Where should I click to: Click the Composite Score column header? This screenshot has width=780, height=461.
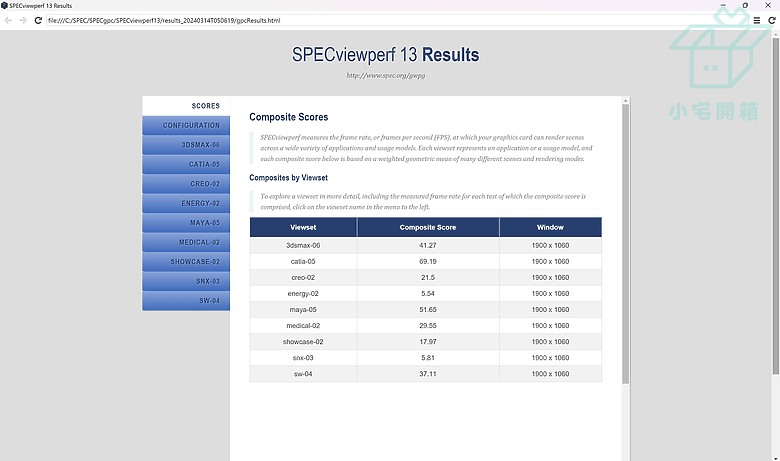428,227
